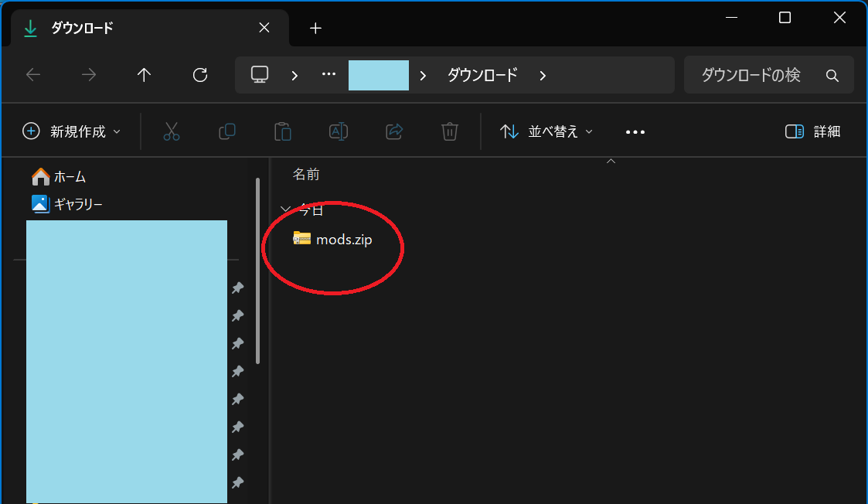Select ホーム in the navigation pane
The height and width of the screenshot is (504, 868).
(x=70, y=177)
